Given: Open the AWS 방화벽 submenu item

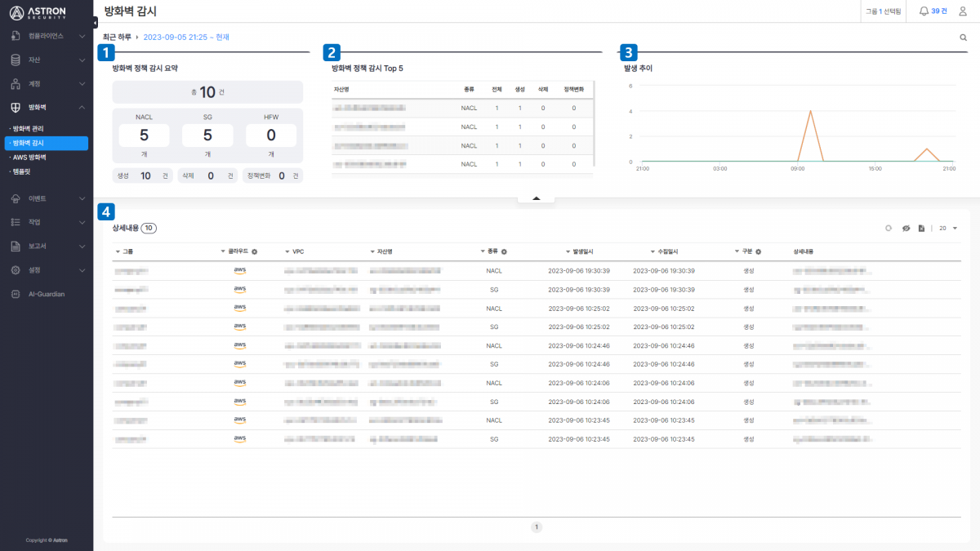Looking at the screenshot, I should click(28, 157).
